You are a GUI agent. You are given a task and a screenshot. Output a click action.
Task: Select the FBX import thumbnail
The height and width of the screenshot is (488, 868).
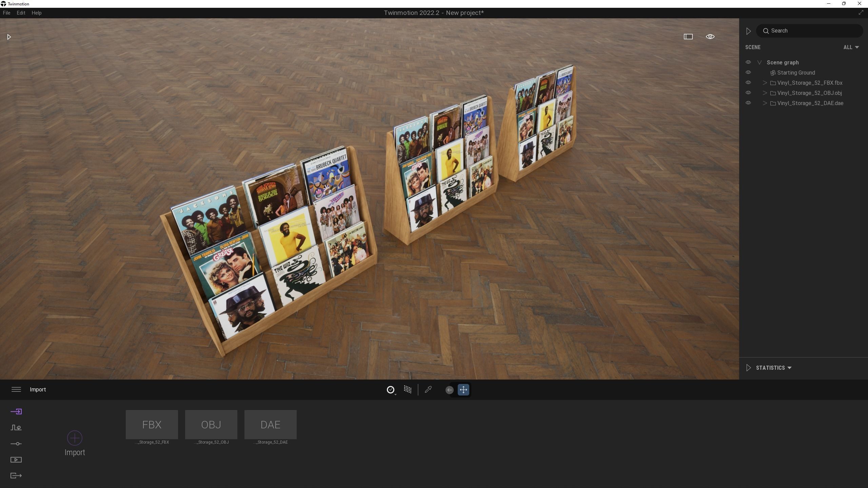click(152, 425)
